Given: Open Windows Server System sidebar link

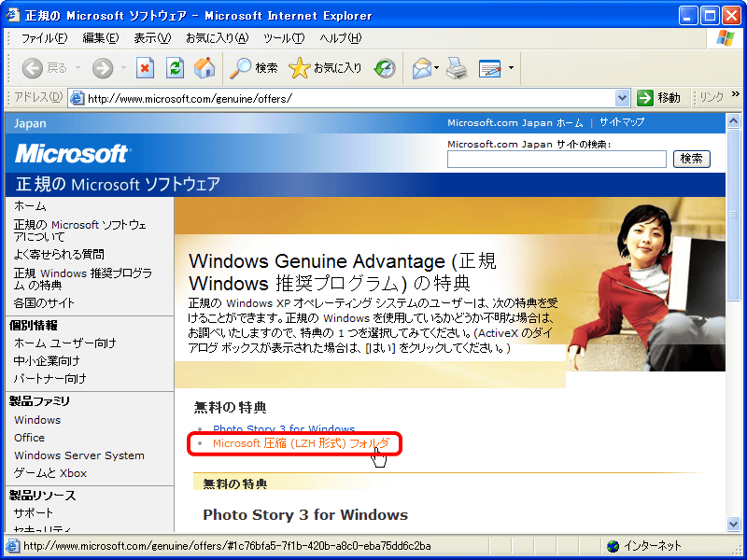Looking at the screenshot, I should (x=79, y=455).
